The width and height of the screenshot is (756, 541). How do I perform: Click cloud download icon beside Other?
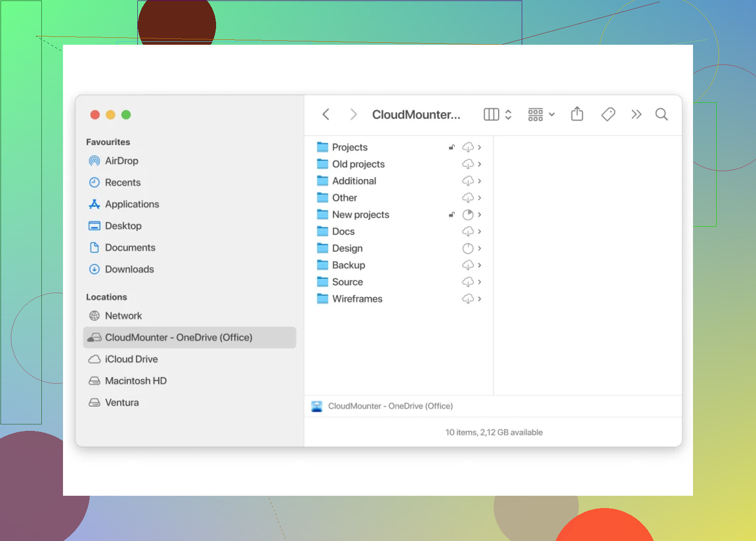click(468, 198)
